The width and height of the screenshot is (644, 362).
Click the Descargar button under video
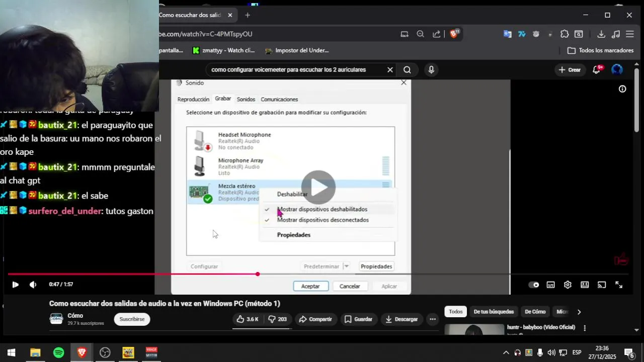click(x=401, y=319)
